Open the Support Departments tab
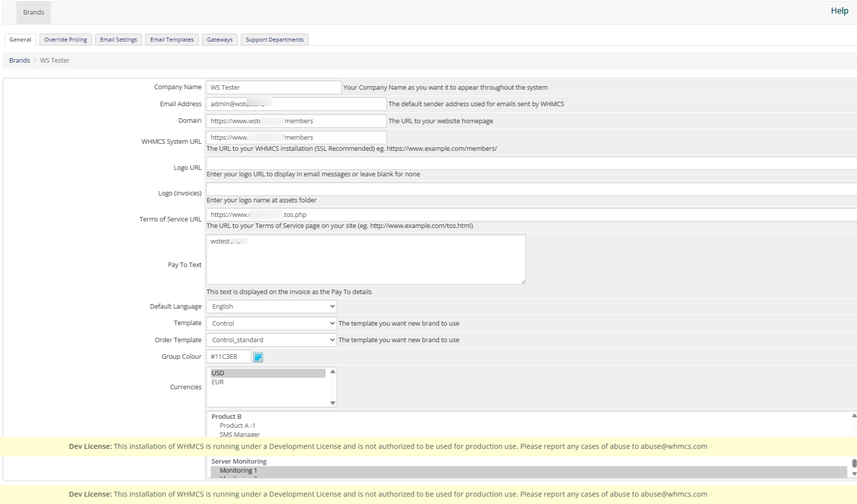This screenshot has height=504, width=857. pyautogui.click(x=274, y=40)
